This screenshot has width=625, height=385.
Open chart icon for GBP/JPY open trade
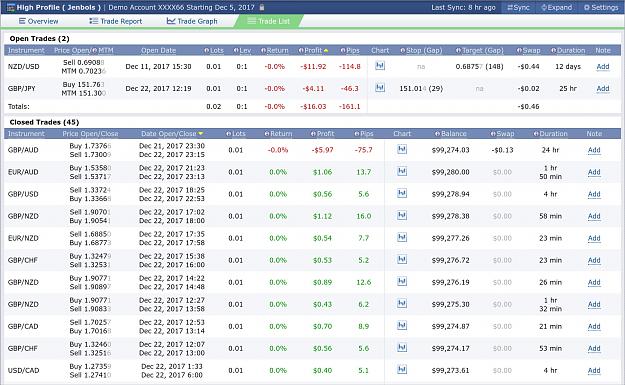click(x=380, y=88)
